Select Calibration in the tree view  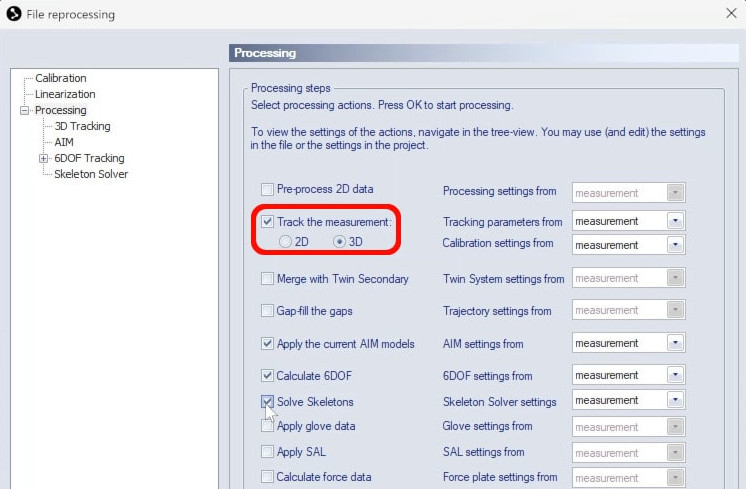coord(60,78)
